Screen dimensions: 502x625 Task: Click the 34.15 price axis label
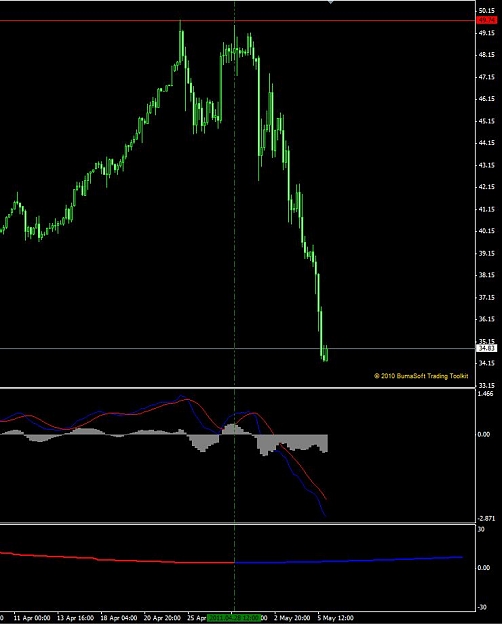487,363
